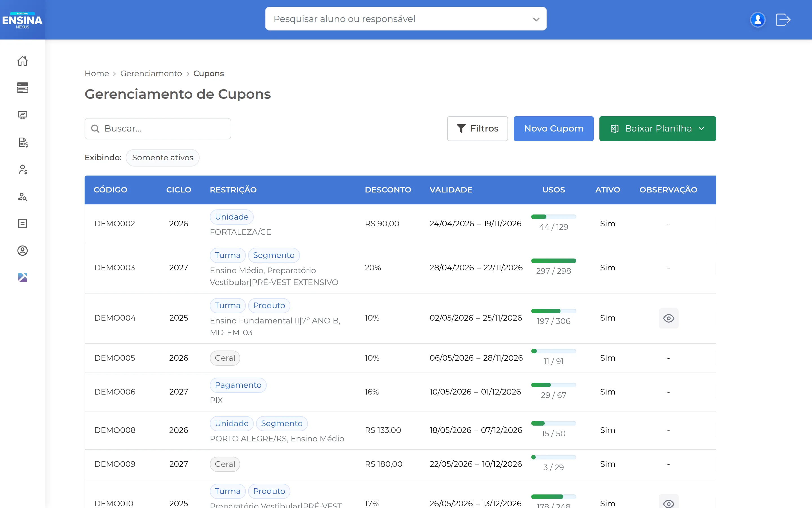Open the document list sidebar icon

(x=23, y=224)
